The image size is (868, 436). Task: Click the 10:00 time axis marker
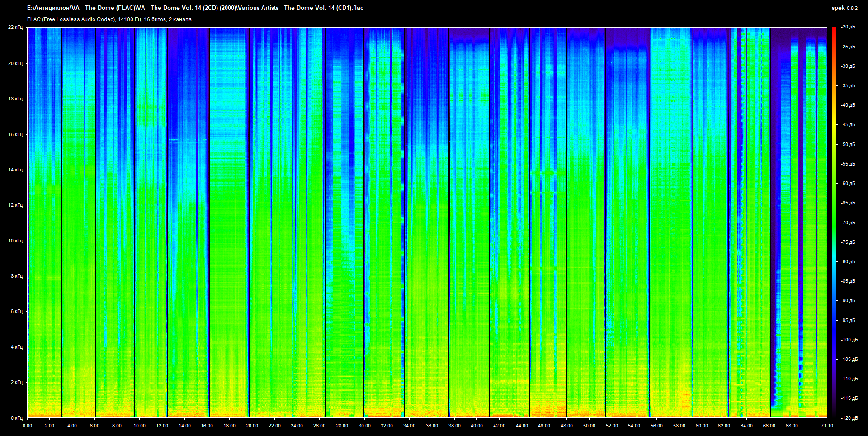pyautogui.click(x=139, y=426)
